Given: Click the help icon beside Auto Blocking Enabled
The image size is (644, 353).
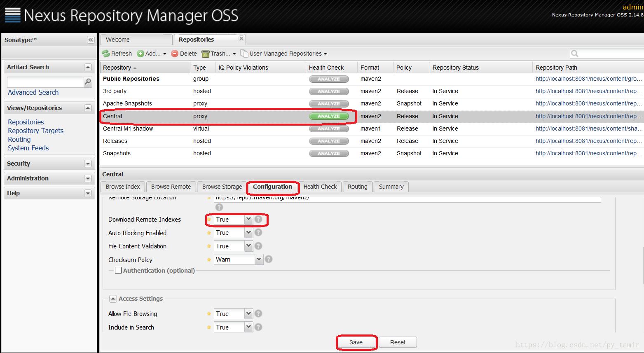Looking at the screenshot, I should pos(258,232).
